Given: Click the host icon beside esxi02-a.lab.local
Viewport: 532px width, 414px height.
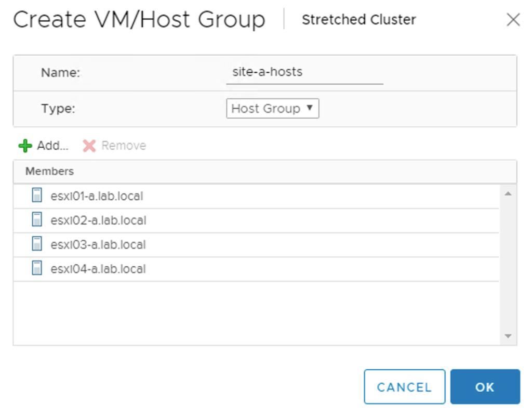Looking at the screenshot, I should pyautogui.click(x=36, y=219).
